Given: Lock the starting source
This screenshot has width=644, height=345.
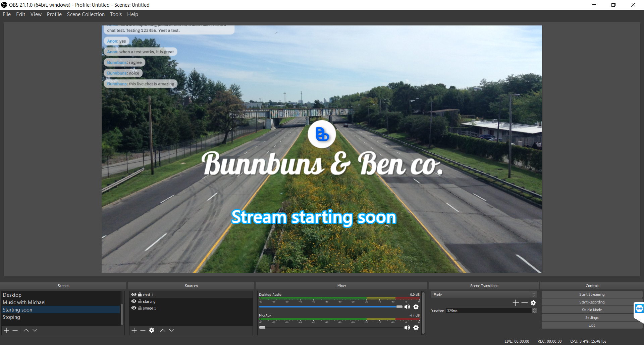Looking at the screenshot, I should [140, 301].
